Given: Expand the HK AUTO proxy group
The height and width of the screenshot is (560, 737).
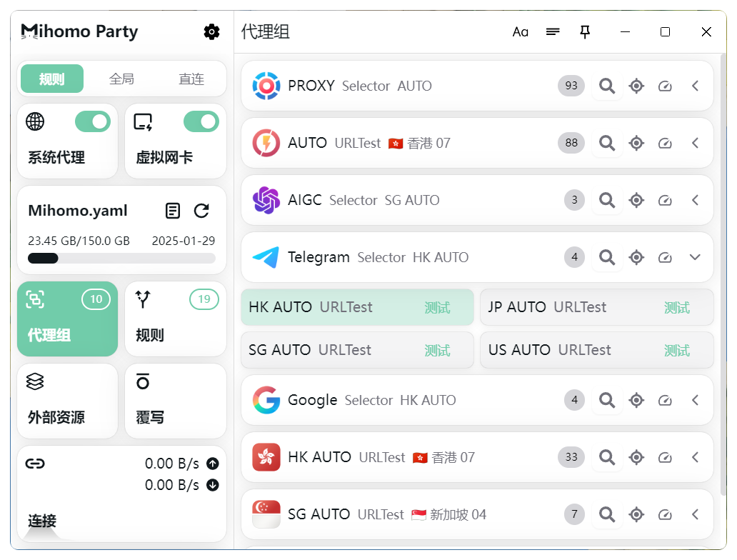Looking at the screenshot, I should [695, 457].
